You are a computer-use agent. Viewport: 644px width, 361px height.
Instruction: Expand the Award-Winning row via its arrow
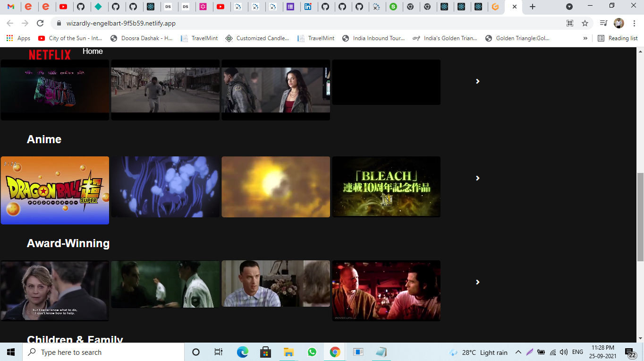pos(477,282)
